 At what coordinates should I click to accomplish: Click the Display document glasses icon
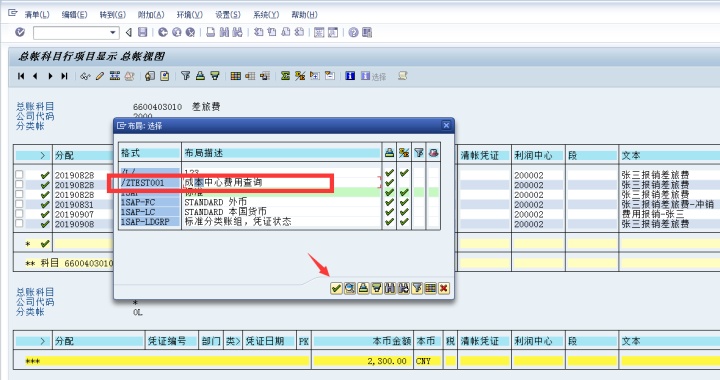click(x=85, y=76)
